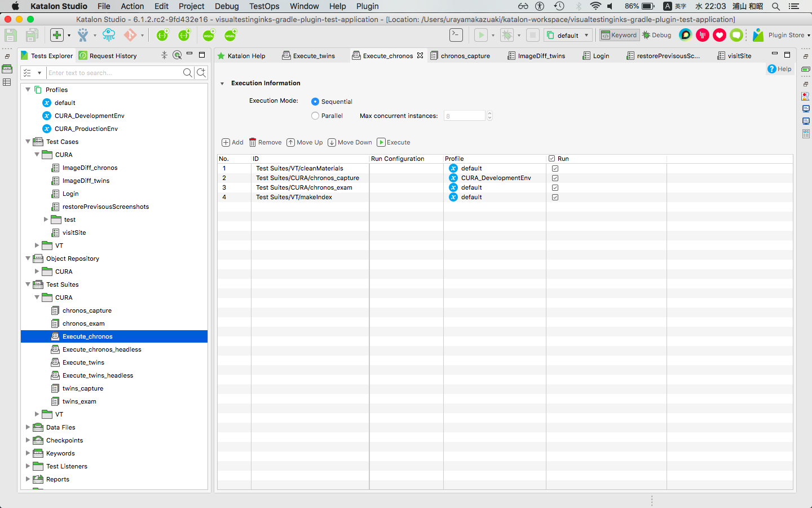
Task: Click the green Run play button
Action: [481, 35]
